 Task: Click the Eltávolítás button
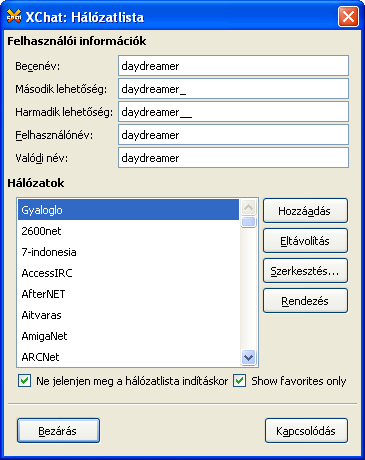pos(305,241)
